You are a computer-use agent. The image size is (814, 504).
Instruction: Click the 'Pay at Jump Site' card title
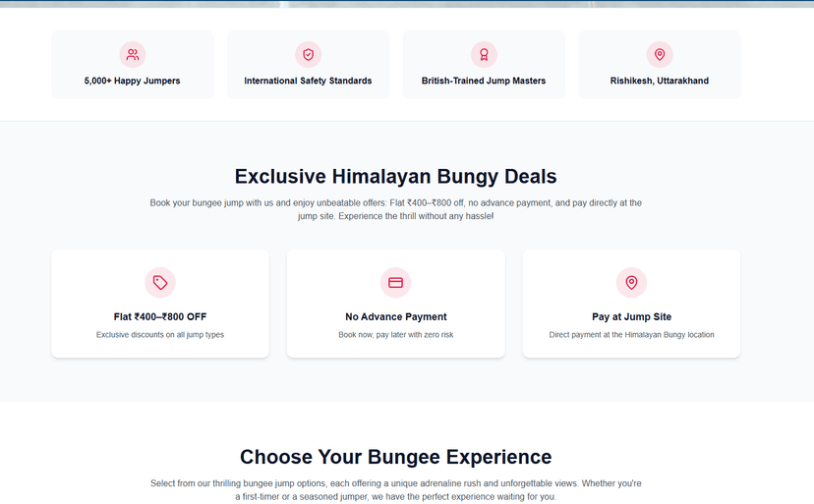pos(631,316)
